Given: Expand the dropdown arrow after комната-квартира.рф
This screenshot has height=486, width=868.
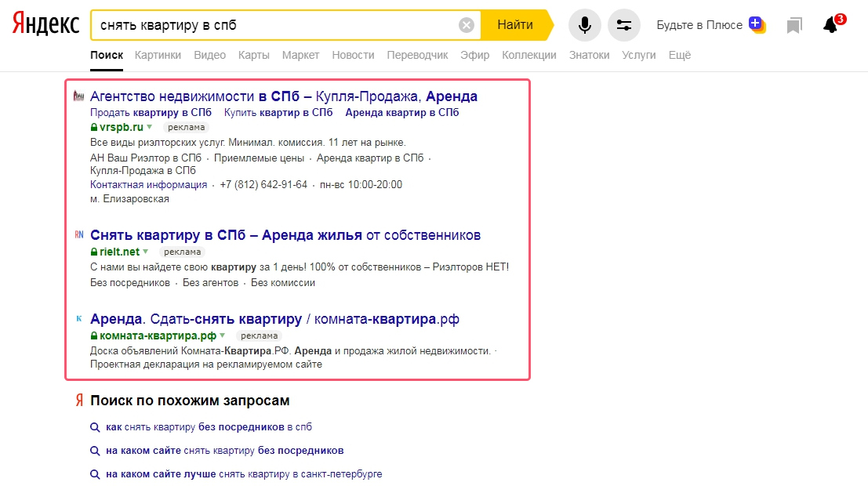Looking at the screenshot, I should pyautogui.click(x=223, y=335).
